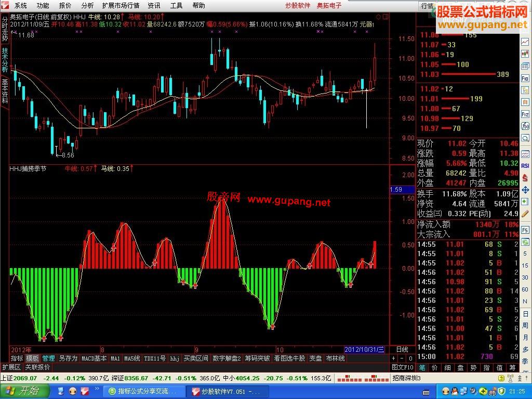Select the 5-minute period

click(x=525, y=254)
